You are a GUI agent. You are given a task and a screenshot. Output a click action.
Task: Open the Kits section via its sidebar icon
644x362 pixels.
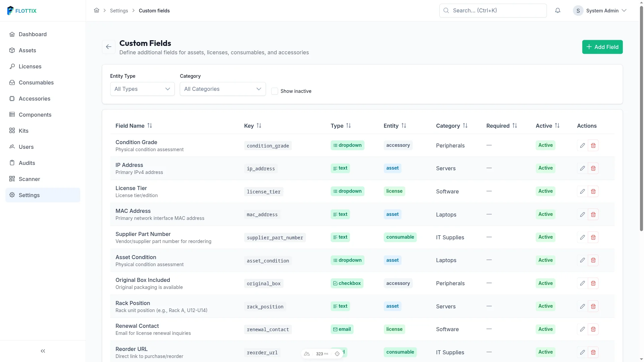[x=12, y=131]
